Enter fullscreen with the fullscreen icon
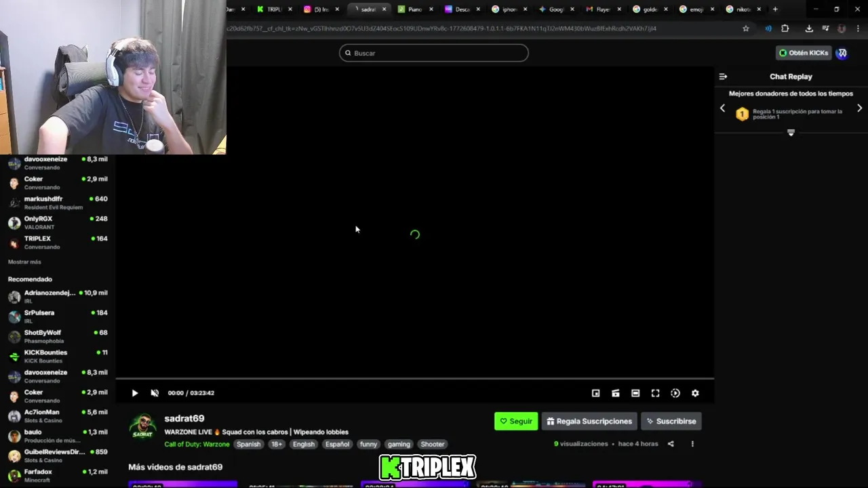The image size is (868, 488). (x=655, y=393)
